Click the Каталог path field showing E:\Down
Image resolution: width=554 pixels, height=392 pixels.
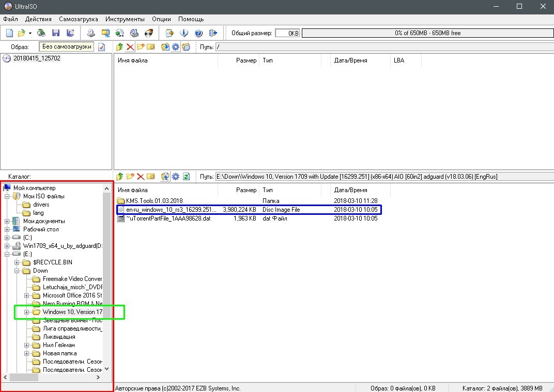pos(384,177)
